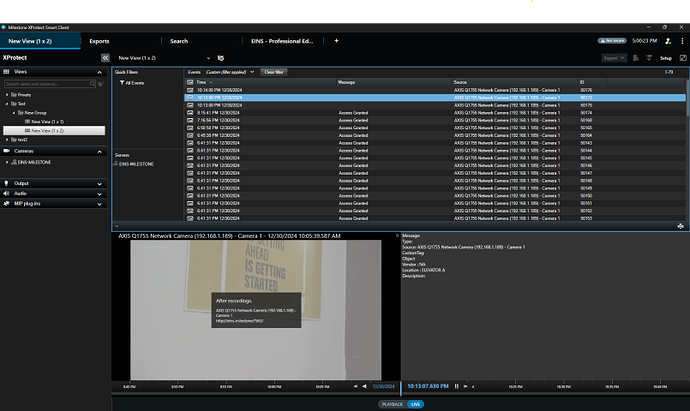Open the Search tab
Image resolution: width=690 pixels, height=411 pixels.
pos(179,41)
